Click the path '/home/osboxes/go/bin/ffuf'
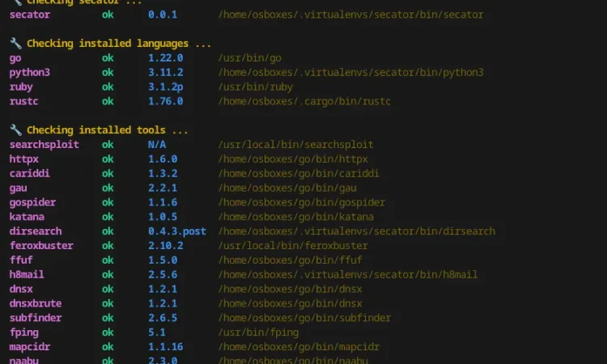Screen dimensions: 607x364 290,260
